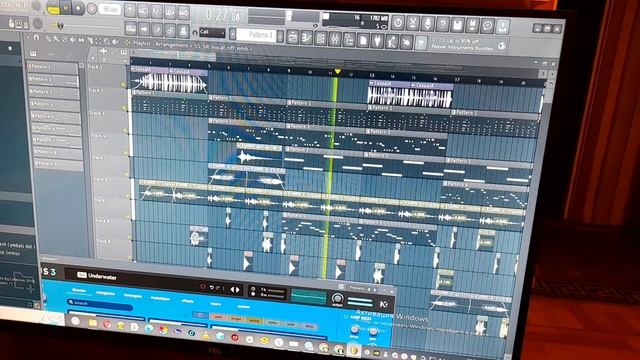Click the yellow playhead marker on timeline ruler
The width and height of the screenshot is (640, 360).
(338, 72)
